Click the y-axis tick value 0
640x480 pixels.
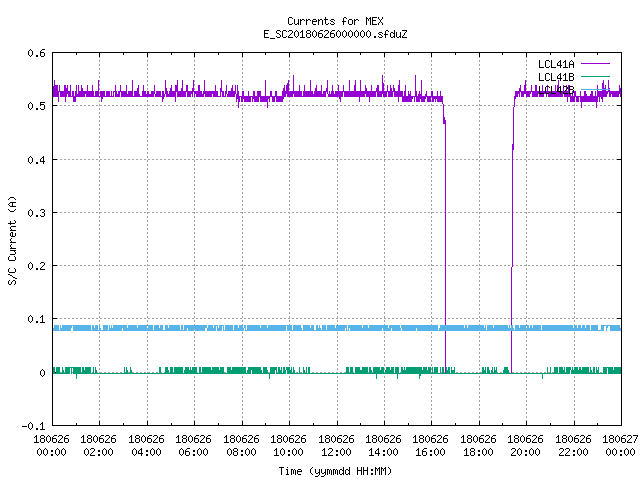coord(42,373)
